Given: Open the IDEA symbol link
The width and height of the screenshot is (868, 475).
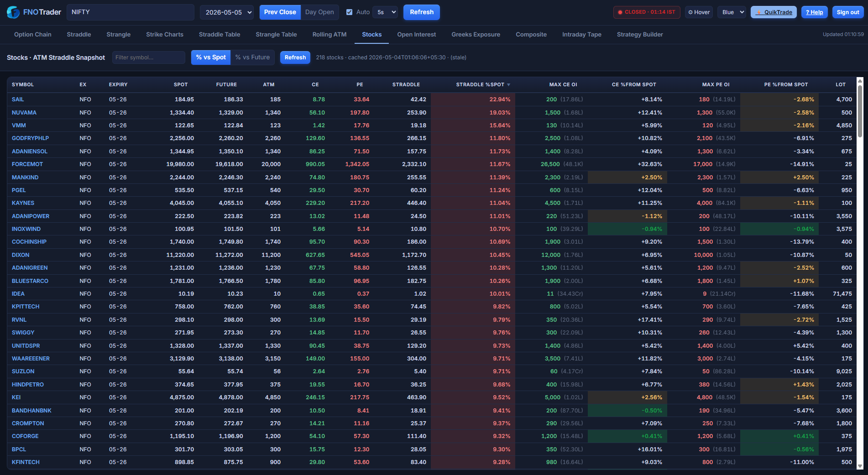Looking at the screenshot, I should (x=18, y=294).
